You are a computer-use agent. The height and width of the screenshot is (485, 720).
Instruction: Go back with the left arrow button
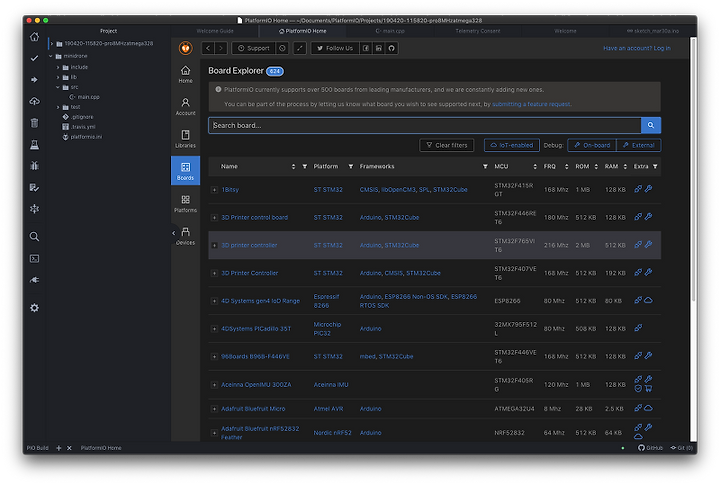click(208, 48)
